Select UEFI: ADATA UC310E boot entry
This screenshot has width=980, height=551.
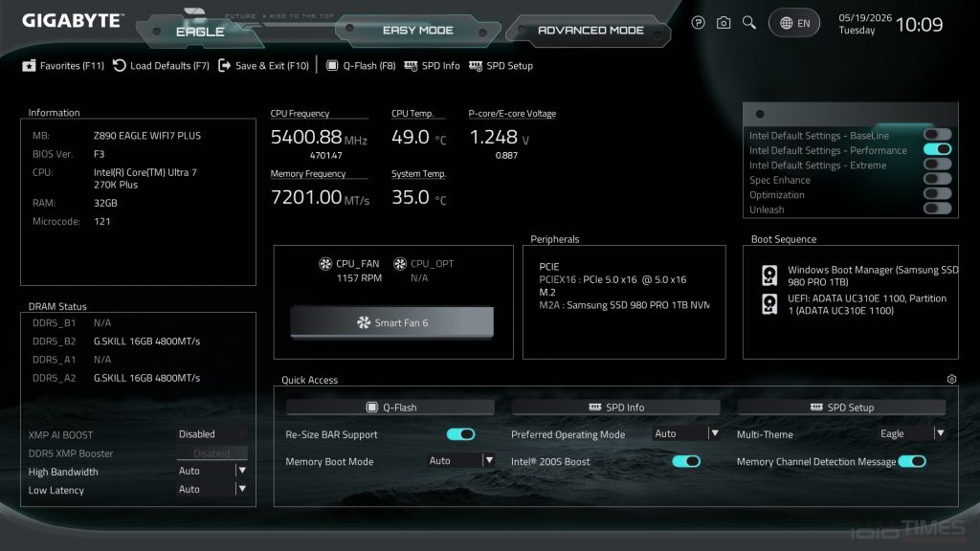pyautogui.click(x=857, y=304)
